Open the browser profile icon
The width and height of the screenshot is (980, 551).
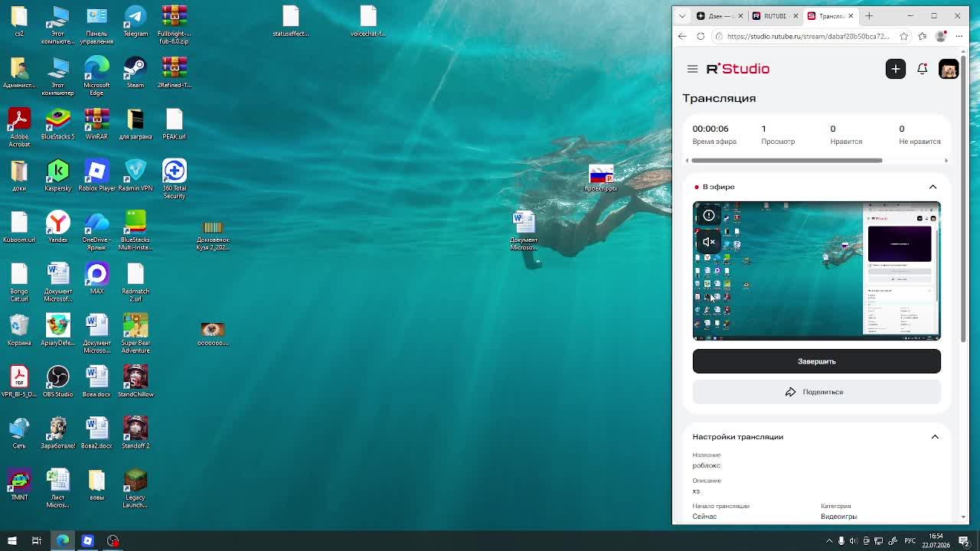(941, 36)
